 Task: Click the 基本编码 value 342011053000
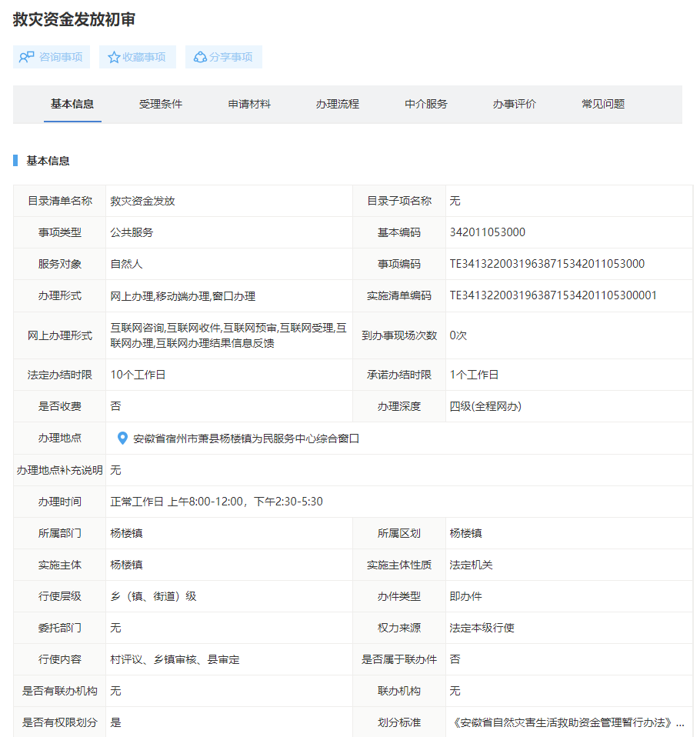coord(488,232)
